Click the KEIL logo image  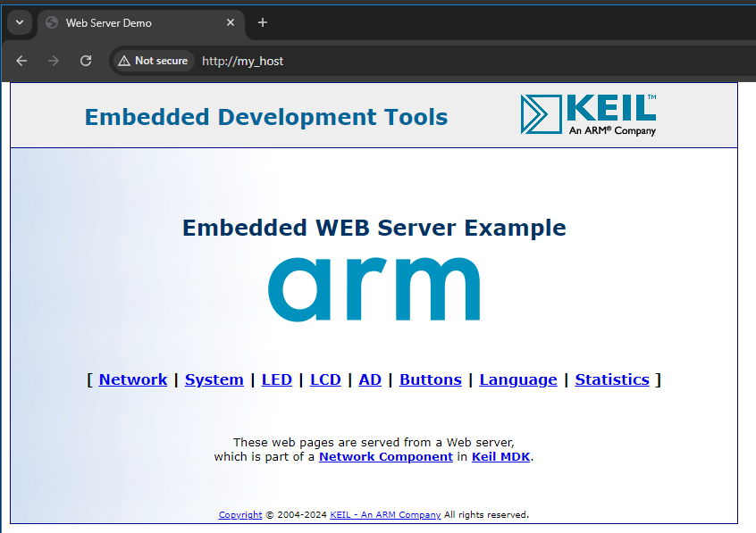[589, 114]
